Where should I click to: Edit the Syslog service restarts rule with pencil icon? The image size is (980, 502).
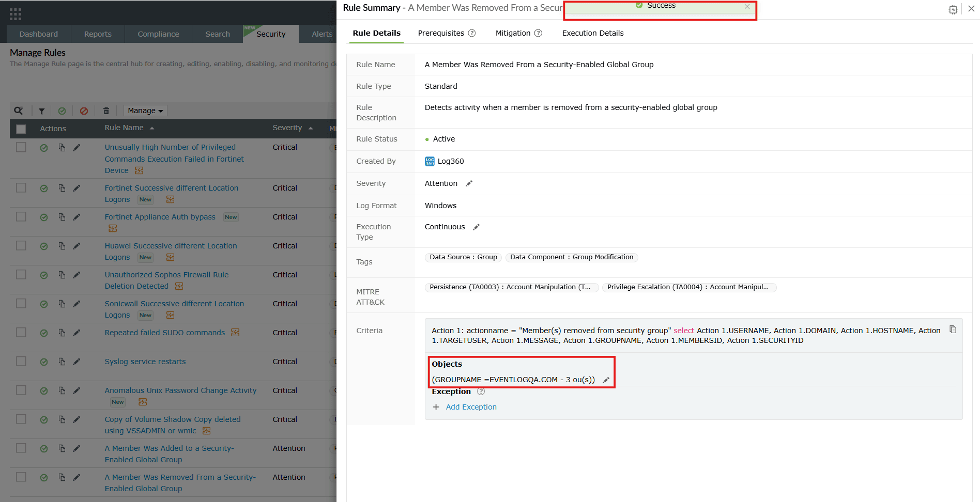tap(76, 362)
